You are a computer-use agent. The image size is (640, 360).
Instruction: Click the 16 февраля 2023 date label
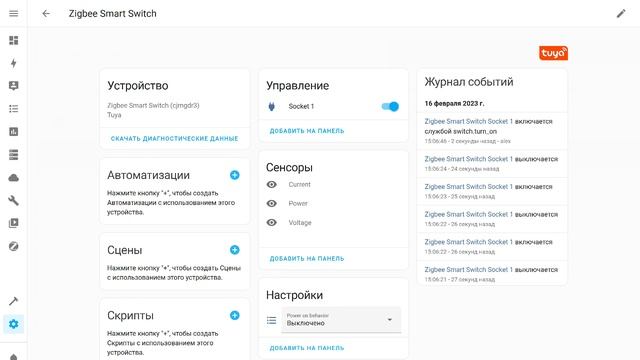coord(454,104)
